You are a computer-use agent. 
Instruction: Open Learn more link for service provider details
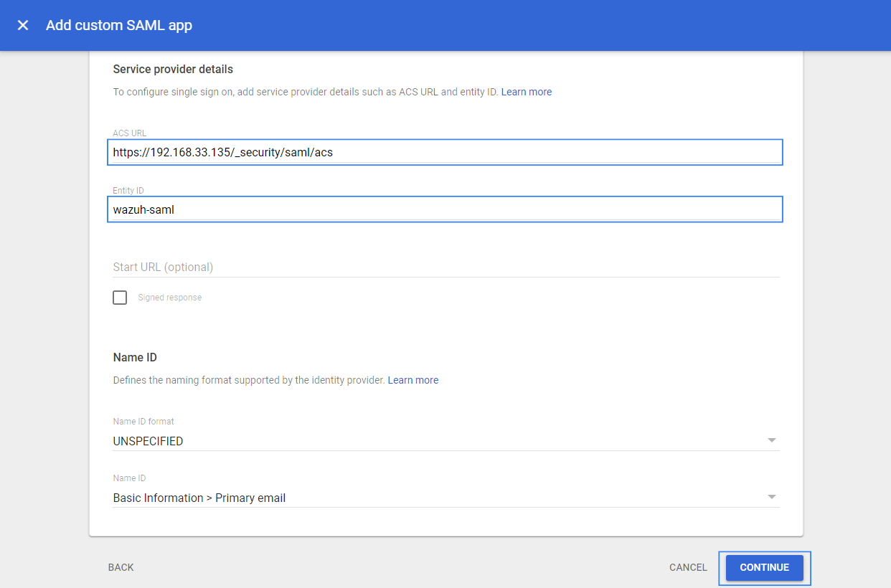[527, 92]
